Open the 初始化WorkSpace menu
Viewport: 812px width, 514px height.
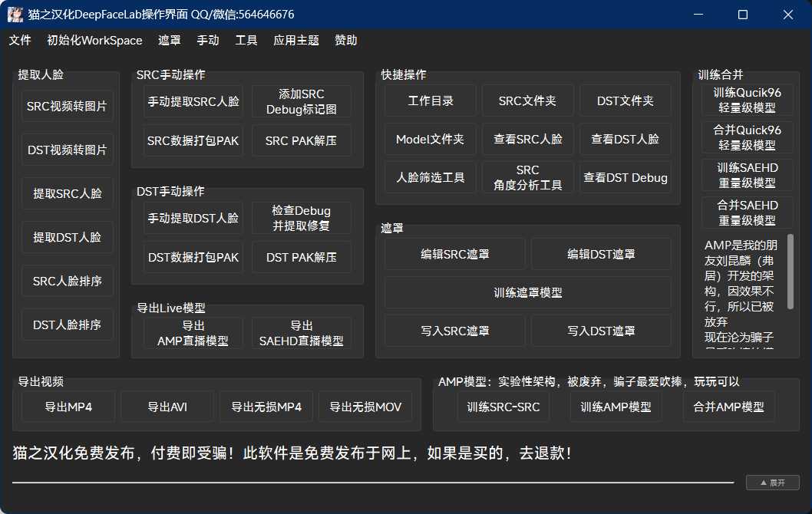click(x=94, y=40)
